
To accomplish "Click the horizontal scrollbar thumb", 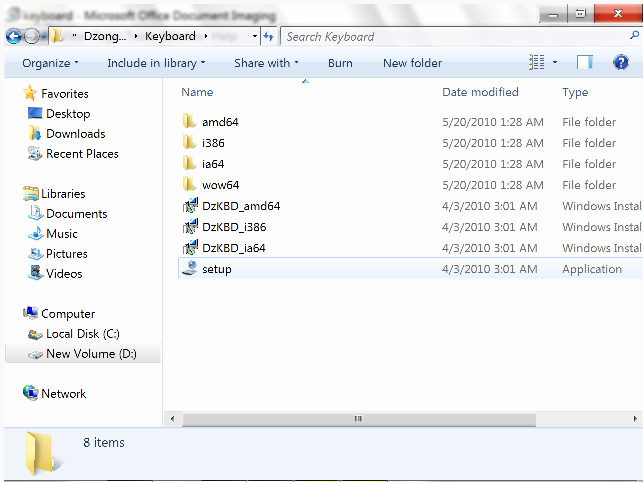I will (357, 419).
